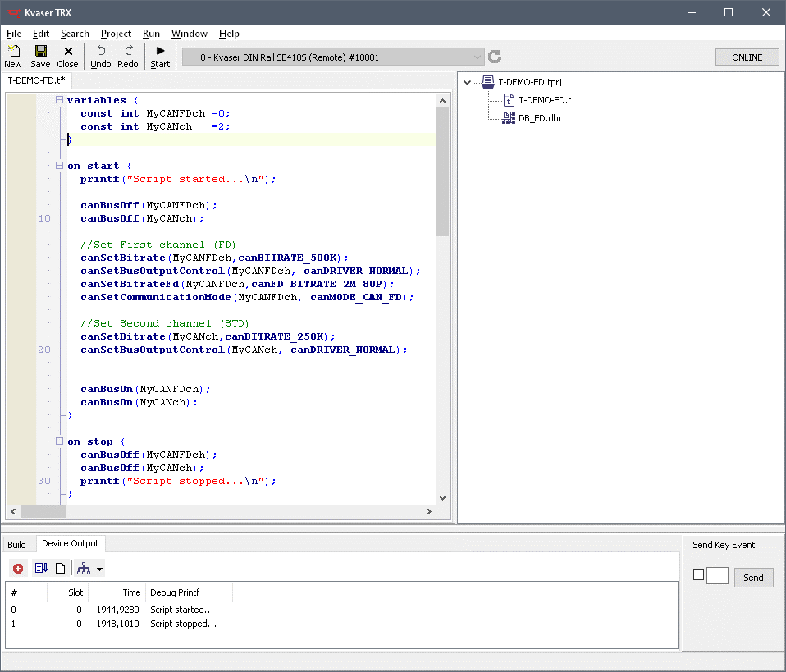Viewport: 786px width, 672px height.
Task: Select the 'Script started...' output row
Action: pos(341,610)
